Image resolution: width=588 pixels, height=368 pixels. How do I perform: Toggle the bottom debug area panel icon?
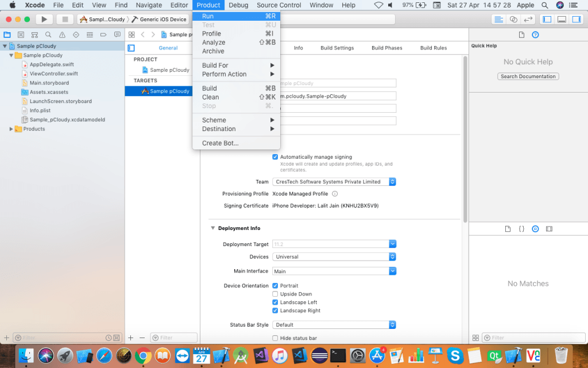(x=561, y=19)
